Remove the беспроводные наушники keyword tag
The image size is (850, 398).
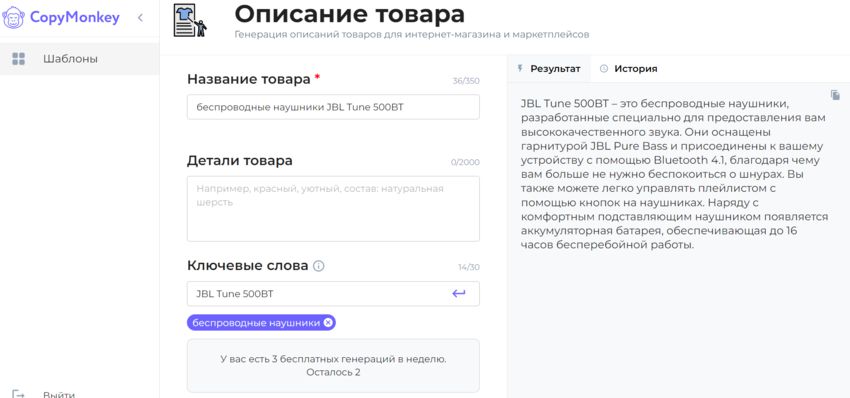327,323
